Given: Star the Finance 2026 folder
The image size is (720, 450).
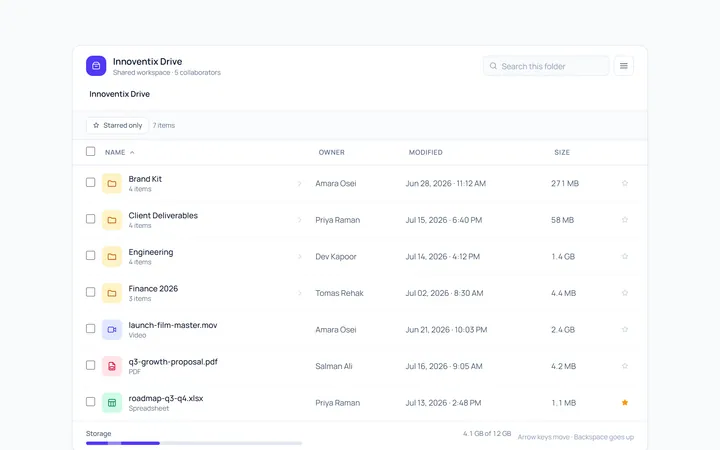Looking at the screenshot, I should coord(624,293).
